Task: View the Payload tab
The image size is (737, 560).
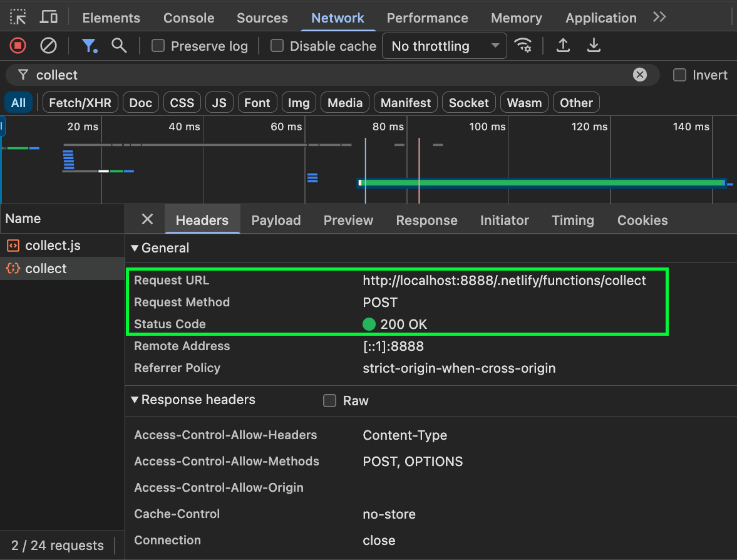Action: point(276,220)
